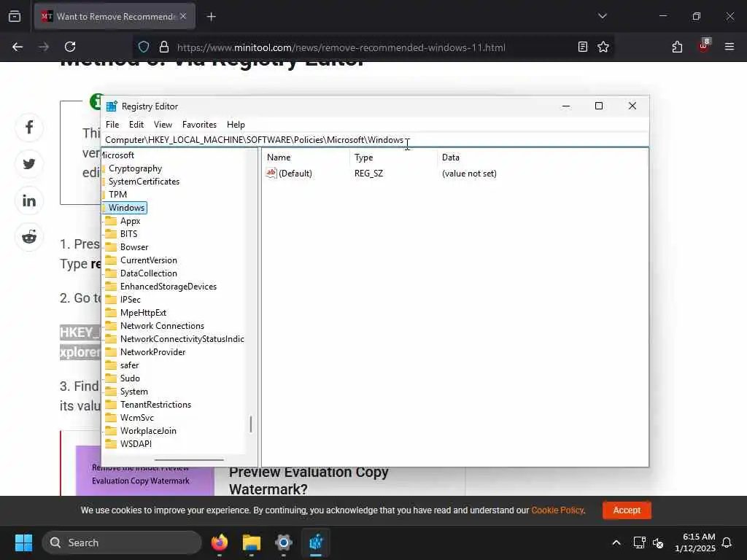The image size is (747, 560).
Task: Click the tree pane vertical scrollbar thumb
Action: pyautogui.click(x=251, y=424)
